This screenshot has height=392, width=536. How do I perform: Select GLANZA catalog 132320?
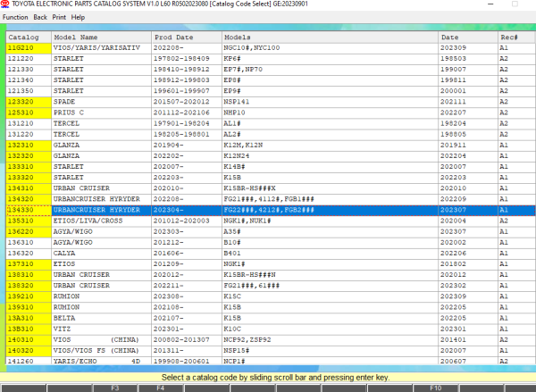[x=29, y=156]
